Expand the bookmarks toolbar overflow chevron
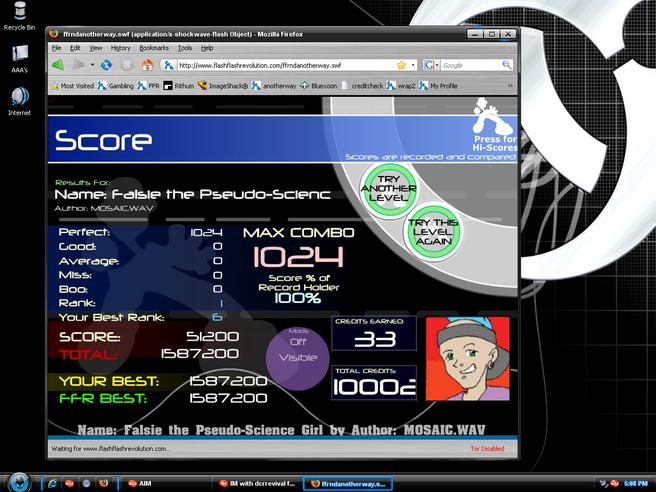 510,86
